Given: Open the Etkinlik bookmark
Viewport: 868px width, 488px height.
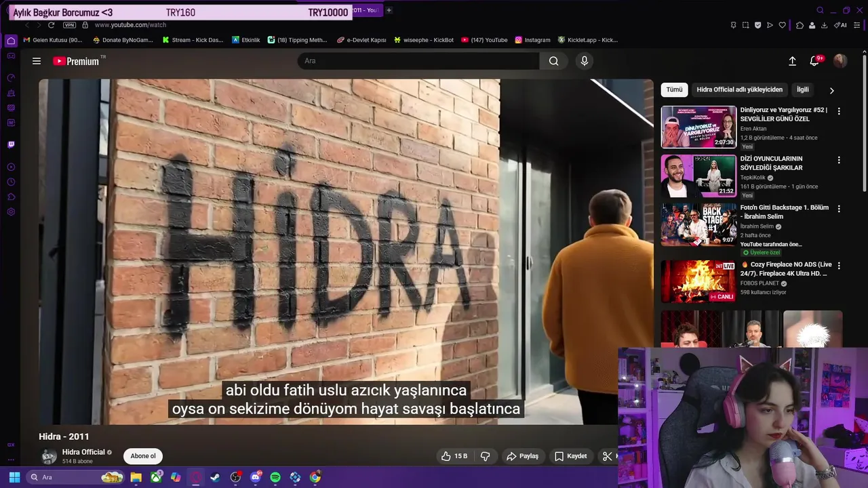Looking at the screenshot, I should (245, 40).
